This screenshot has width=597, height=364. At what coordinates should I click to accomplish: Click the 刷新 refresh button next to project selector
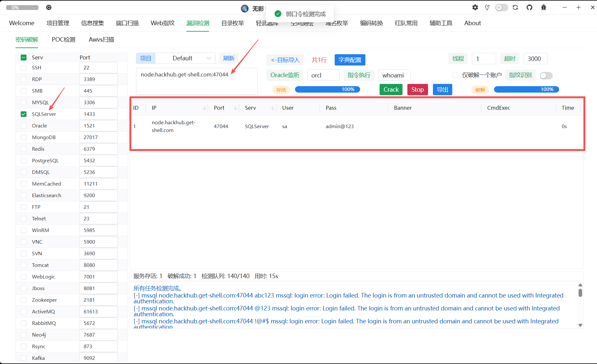(229, 58)
